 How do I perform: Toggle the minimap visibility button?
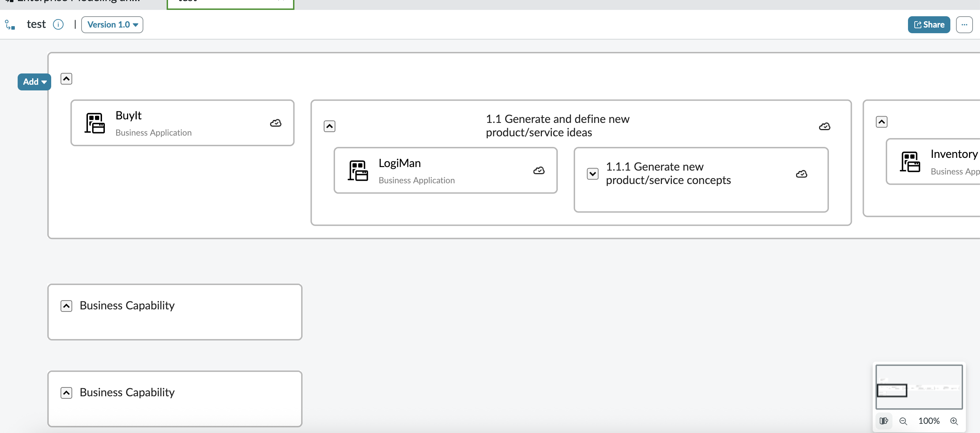(883, 421)
